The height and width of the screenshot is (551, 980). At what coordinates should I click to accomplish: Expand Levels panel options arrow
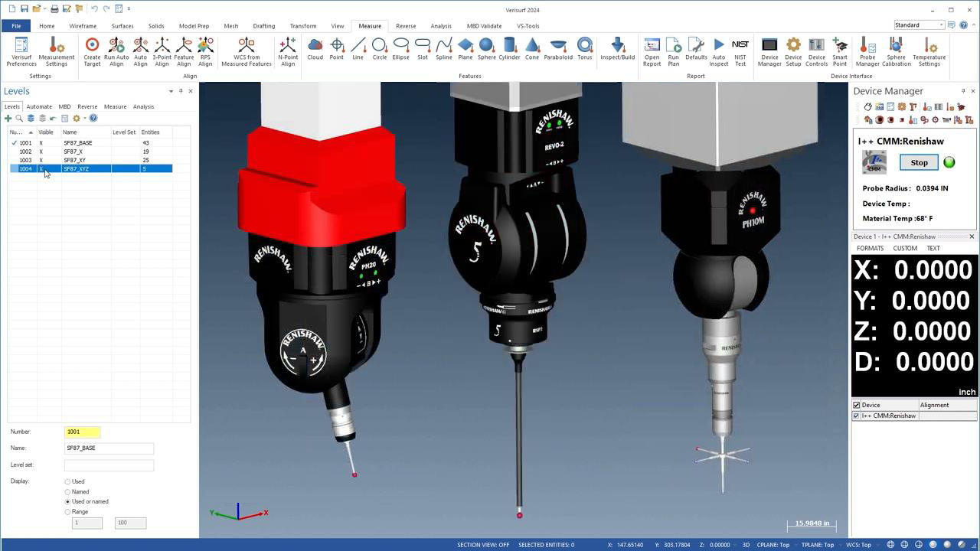pos(171,91)
